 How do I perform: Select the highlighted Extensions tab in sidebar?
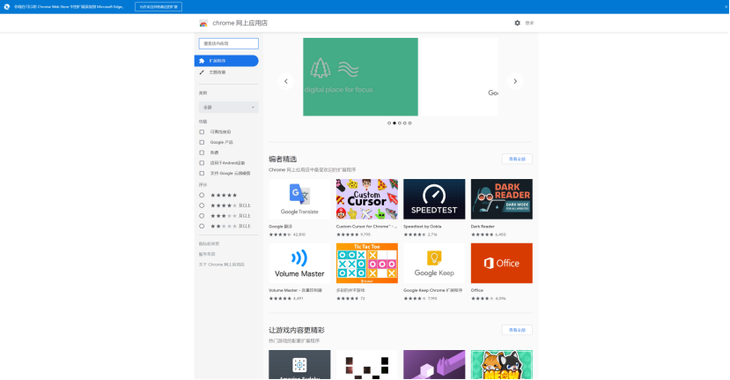tap(226, 61)
